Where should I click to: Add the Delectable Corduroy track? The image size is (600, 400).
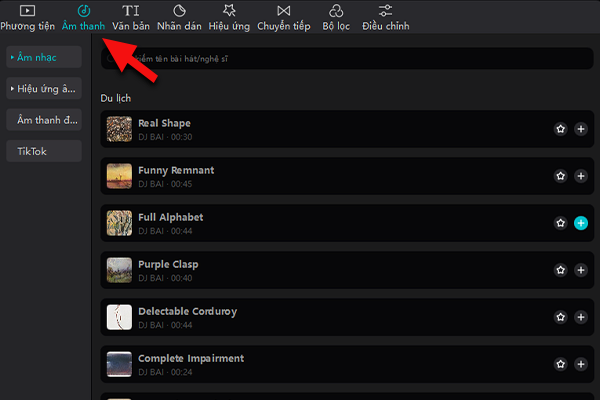point(581,317)
